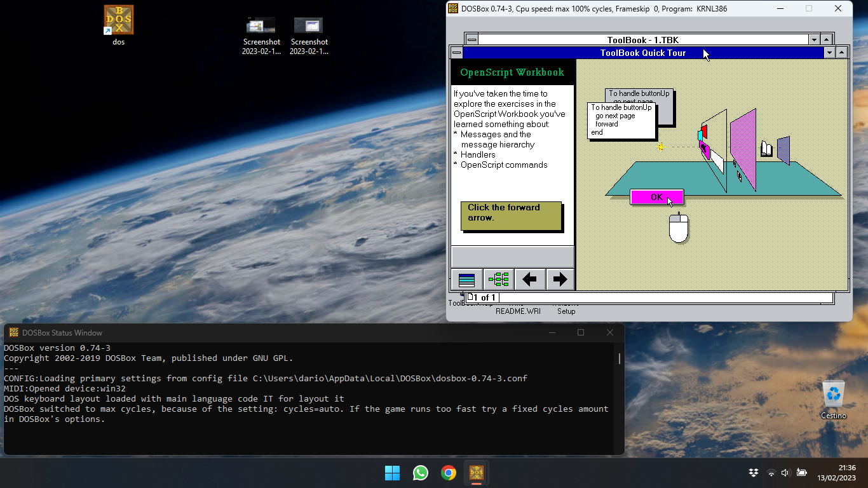Viewport: 868px width, 488px height.
Task: Minimize the DOSBox 0.74-3 emulator window
Action: point(780,8)
